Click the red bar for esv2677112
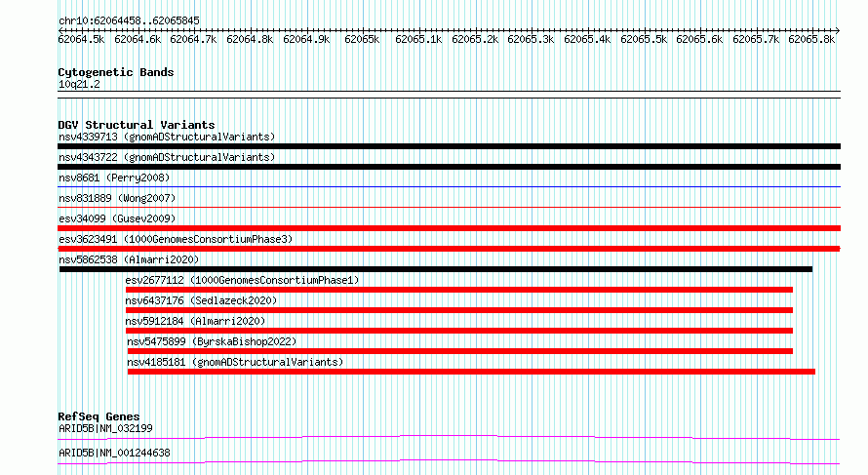The height and width of the screenshot is (475, 868). click(x=459, y=290)
